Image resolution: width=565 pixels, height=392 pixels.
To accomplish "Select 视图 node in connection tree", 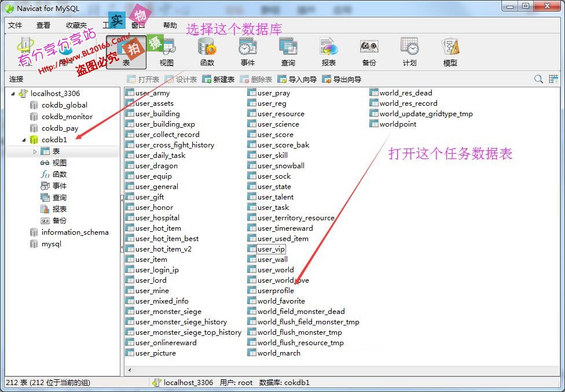I will tap(54, 162).
